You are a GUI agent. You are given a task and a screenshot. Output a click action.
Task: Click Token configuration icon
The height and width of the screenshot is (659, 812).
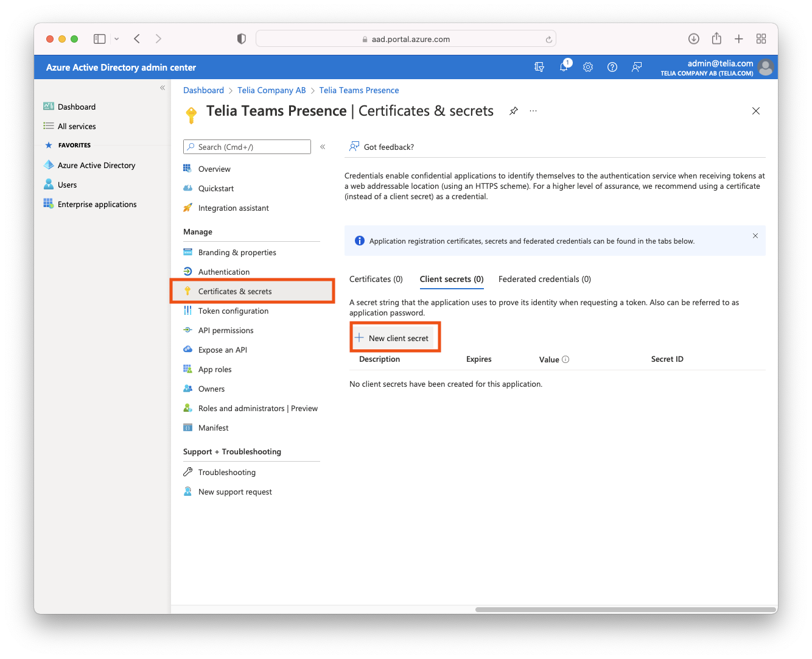click(187, 311)
